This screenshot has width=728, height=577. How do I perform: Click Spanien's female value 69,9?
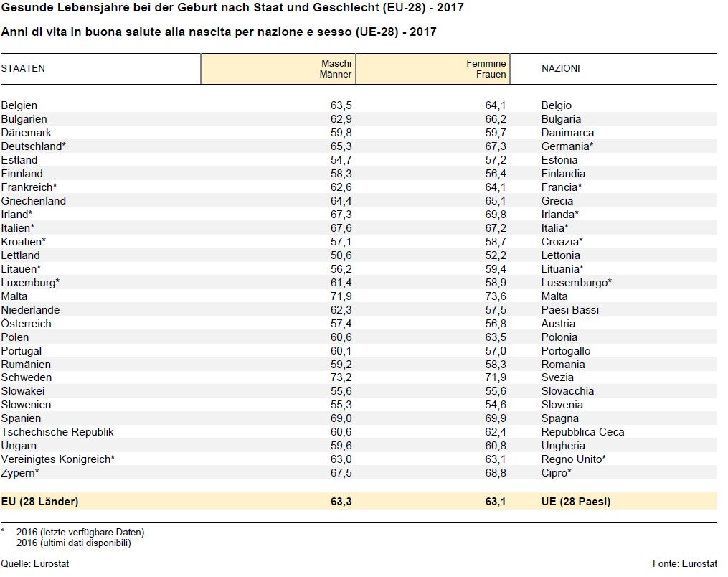tap(495, 418)
